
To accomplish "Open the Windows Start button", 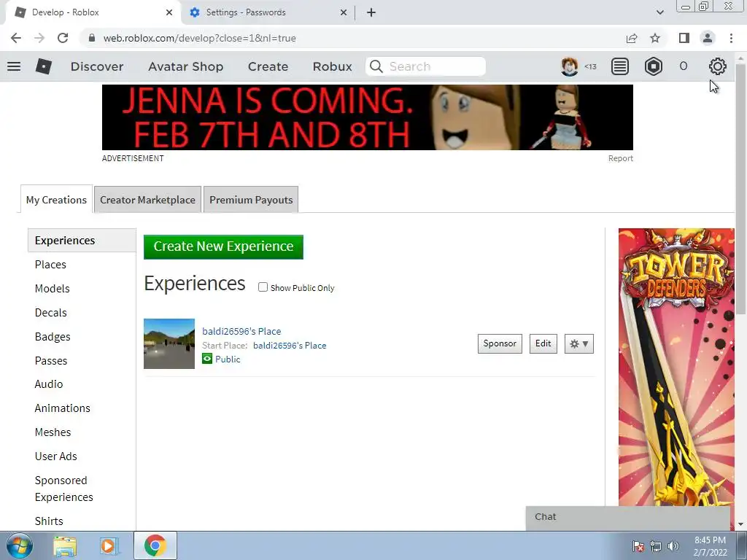I will point(20,545).
